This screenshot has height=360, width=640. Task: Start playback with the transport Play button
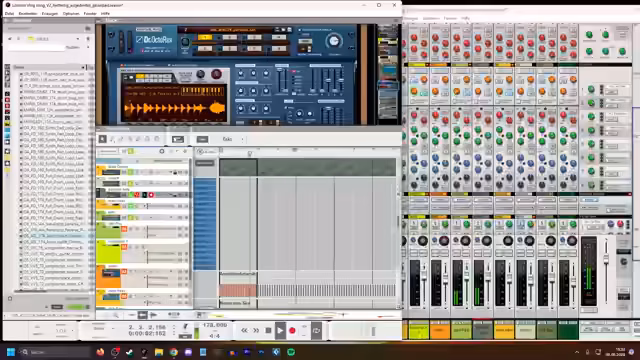280,331
